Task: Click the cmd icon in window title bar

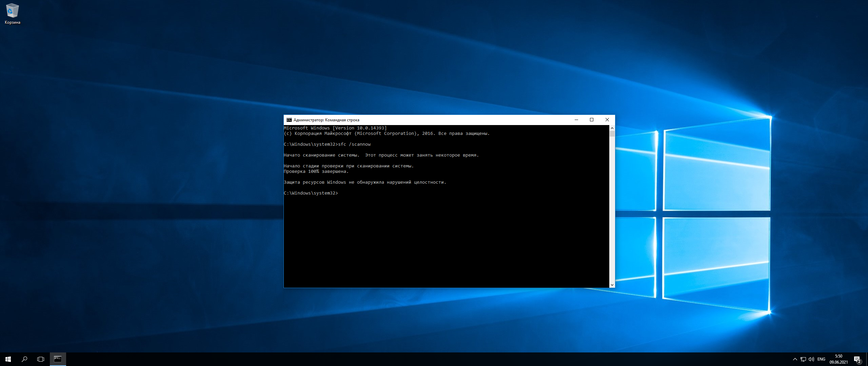Action: point(289,120)
